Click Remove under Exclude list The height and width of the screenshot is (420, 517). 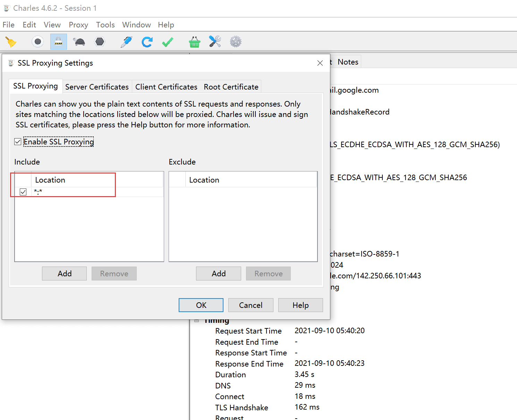point(269,274)
